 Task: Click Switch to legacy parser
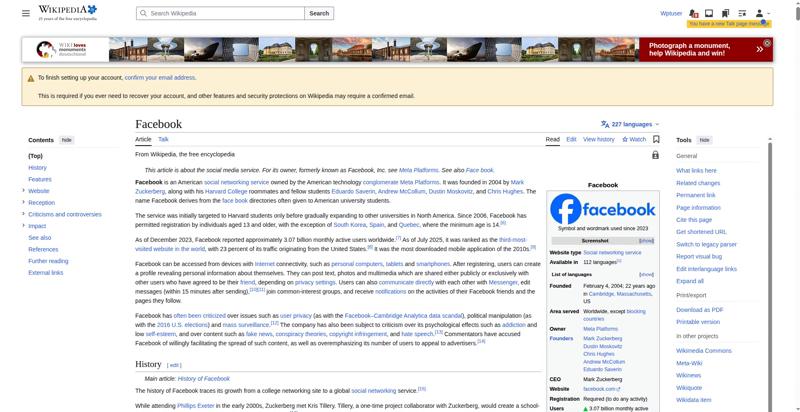click(x=707, y=244)
